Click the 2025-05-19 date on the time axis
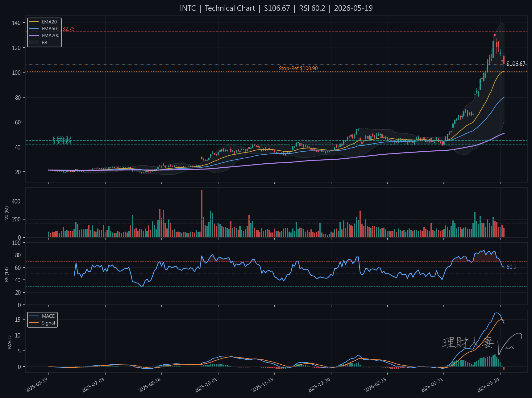The width and height of the screenshot is (532, 398). tap(37, 385)
